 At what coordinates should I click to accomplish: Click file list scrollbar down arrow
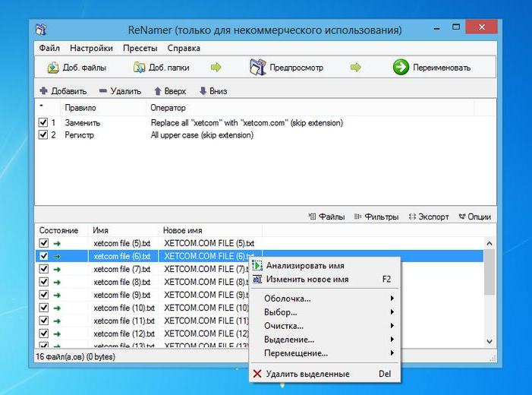click(x=490, y=341)
